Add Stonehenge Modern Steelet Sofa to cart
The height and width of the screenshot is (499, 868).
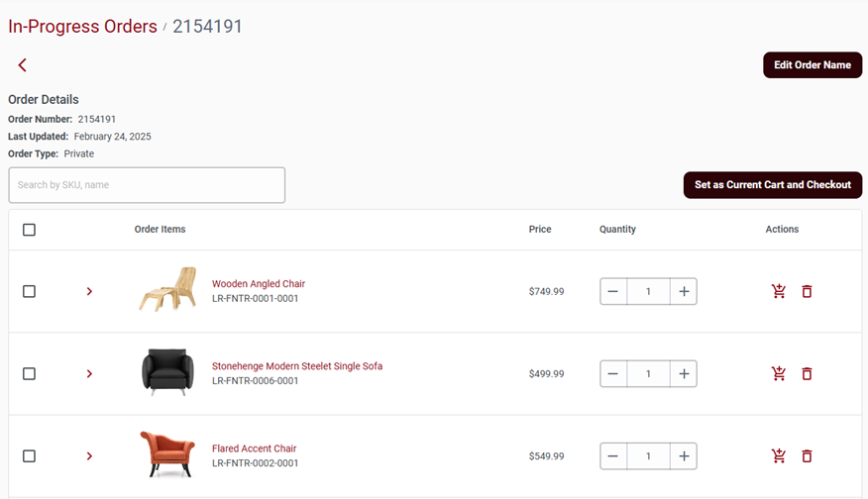[779, 373]
